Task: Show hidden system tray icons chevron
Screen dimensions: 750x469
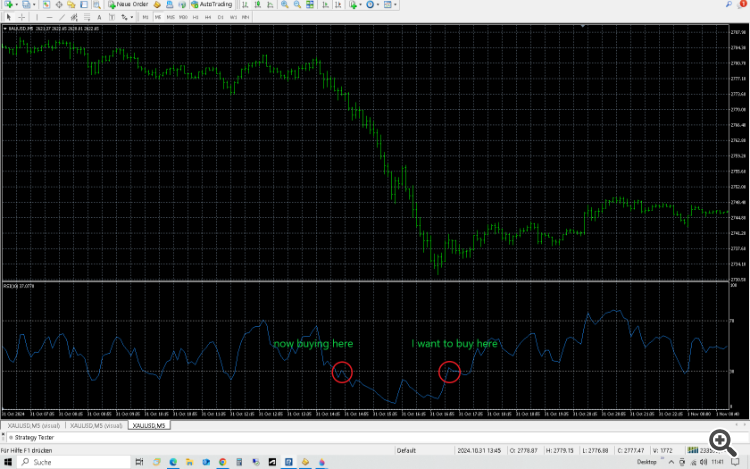Action: [671, 462]
